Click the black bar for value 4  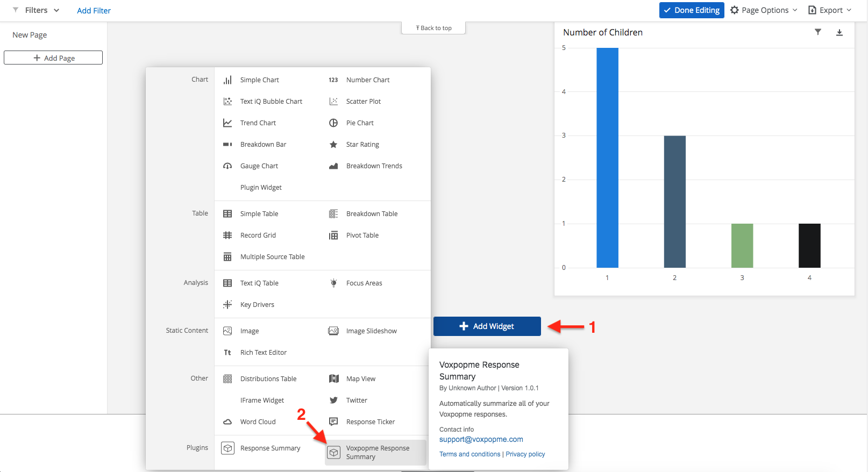[809, 246]
